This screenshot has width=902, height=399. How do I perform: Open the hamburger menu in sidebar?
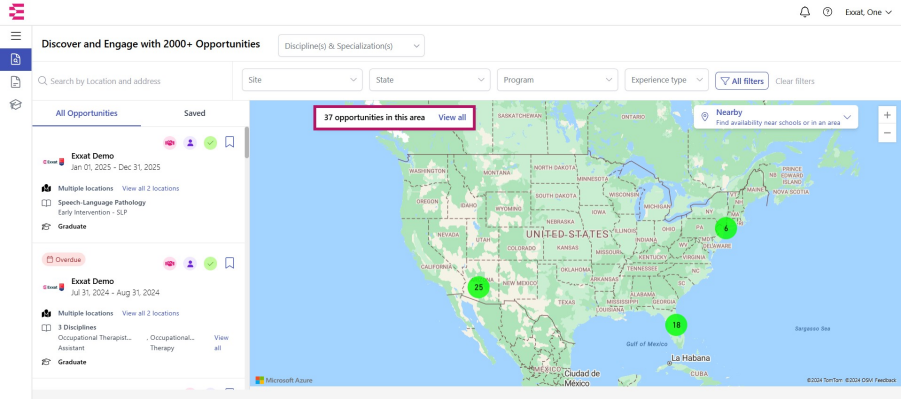tap(16, 36)
